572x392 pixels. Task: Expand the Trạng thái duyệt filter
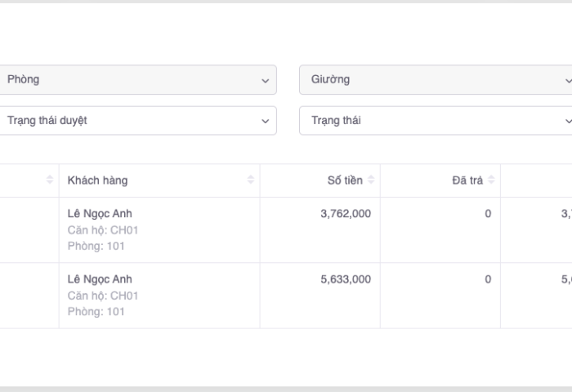137,120
